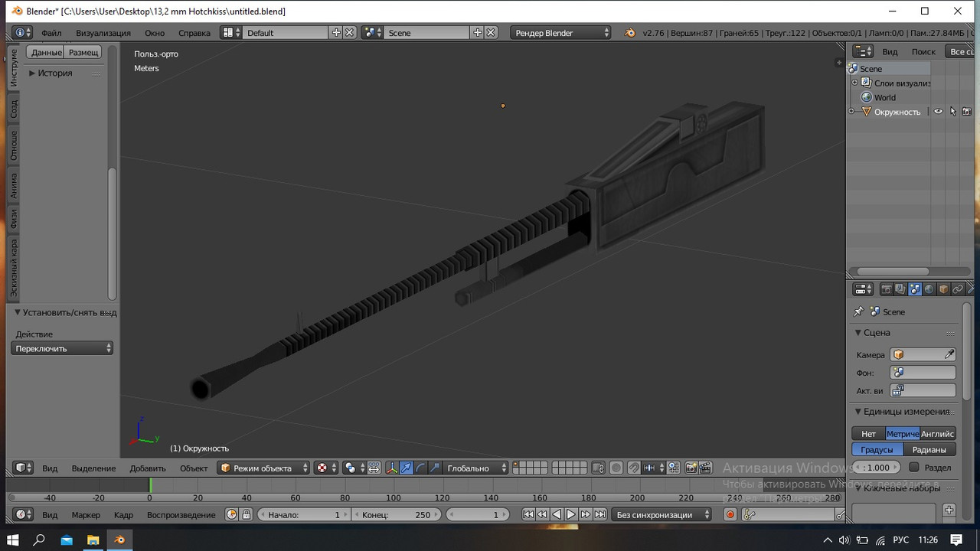Screen dimensions: 980x551
Task: Delete the Default screen layout with X icon
Action: pyautogui.click(x=349, y=33)
